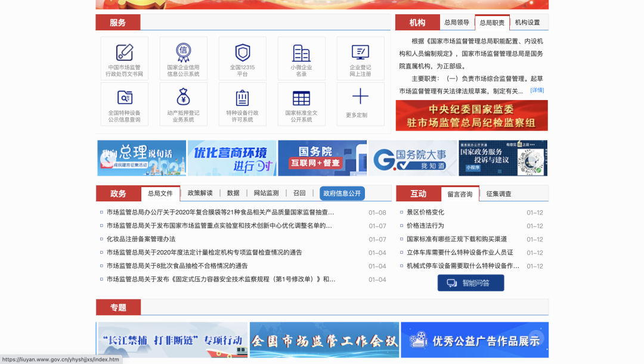Select the 政府信息公开 pill button
Viewport: 644px width, 364px height.
coord(341,193)
